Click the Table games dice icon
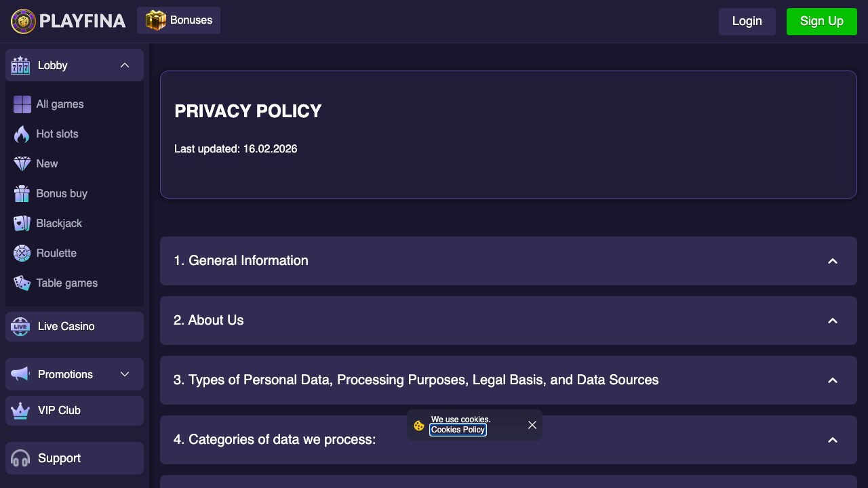 click(x=22, y=283)
